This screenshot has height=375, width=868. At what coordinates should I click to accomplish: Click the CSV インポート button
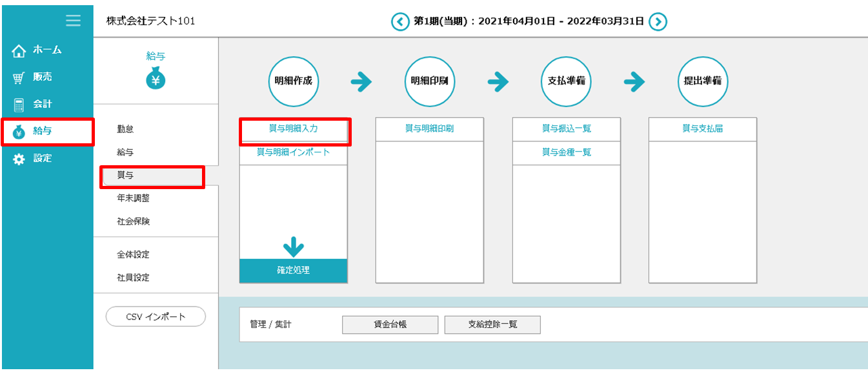point(156,317)
